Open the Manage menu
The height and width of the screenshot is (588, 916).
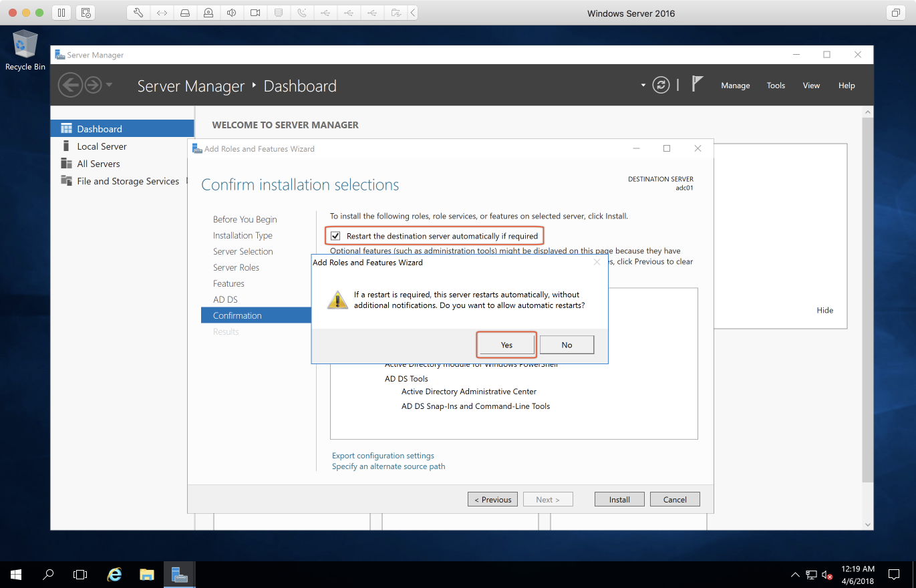click(735, 86)
